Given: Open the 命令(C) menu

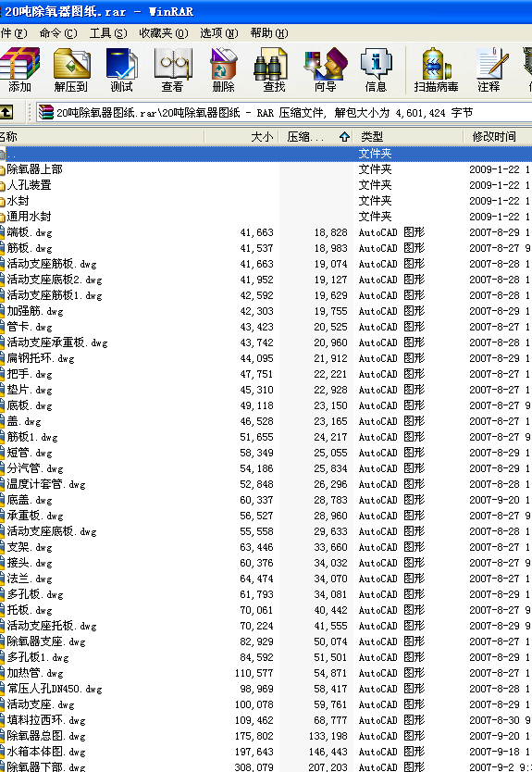Looking at the screenshot, I should (x=58, y=33).
